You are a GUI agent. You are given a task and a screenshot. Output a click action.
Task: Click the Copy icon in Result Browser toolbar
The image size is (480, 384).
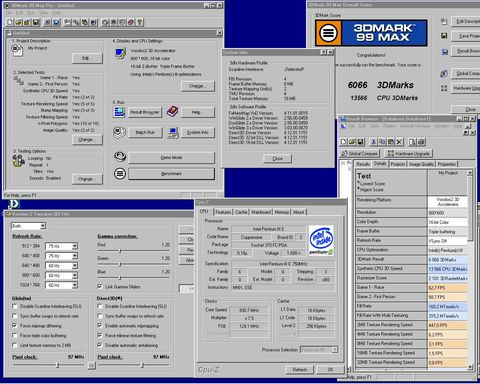point(382,142)
